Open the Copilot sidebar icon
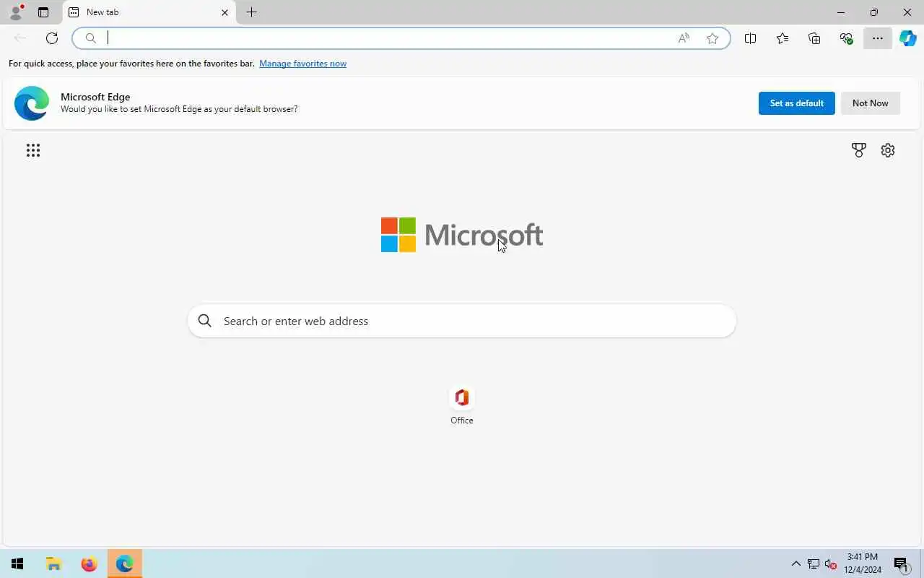The width and height of the screenshot is (924, 578). (908, 38)
